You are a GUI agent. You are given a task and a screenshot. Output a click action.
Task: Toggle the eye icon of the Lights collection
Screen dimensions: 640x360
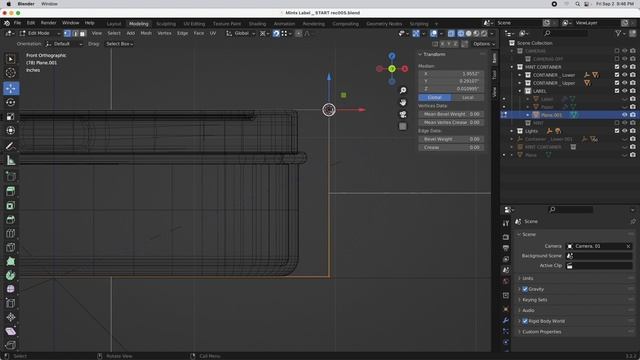[x=624, y=131]
